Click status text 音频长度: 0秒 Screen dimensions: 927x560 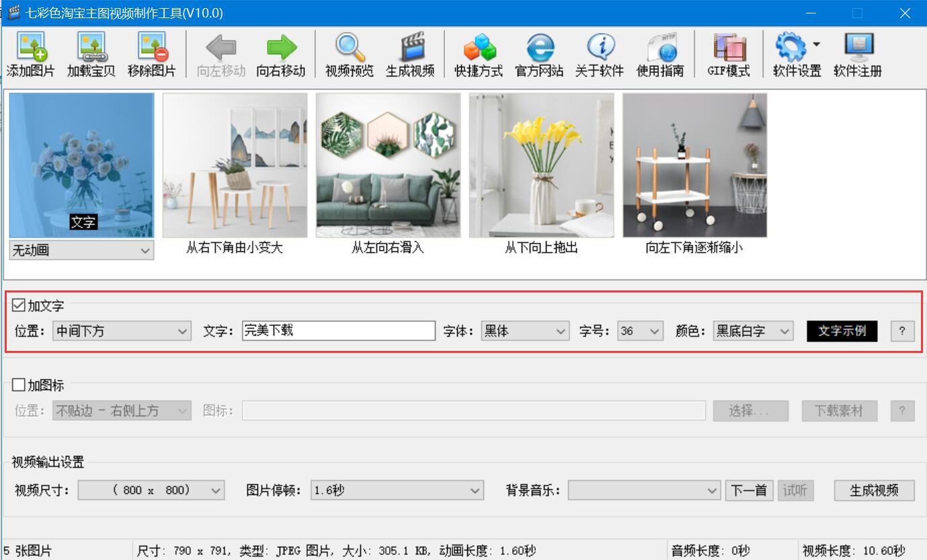711,551
